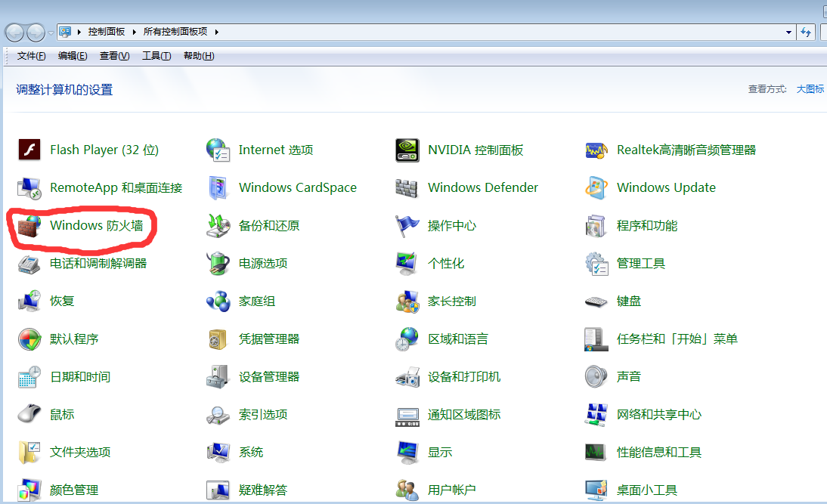Open the 显示 link

coord(440,453)
